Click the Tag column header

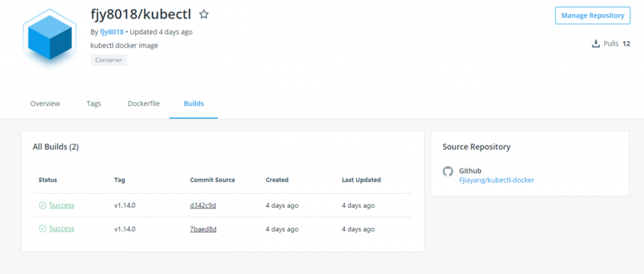[x=120, y=179]
